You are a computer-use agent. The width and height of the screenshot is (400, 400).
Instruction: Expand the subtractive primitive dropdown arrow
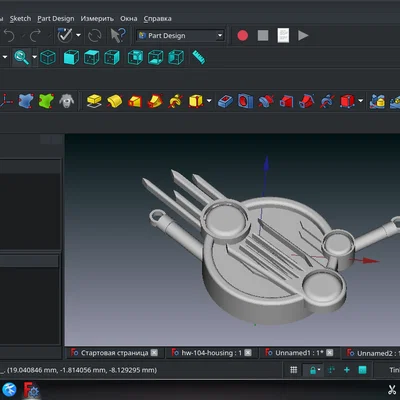(360, 101)
